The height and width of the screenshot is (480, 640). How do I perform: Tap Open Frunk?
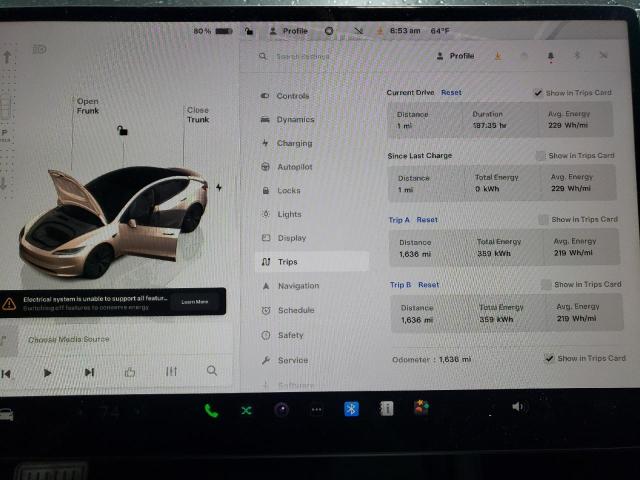pyautogui.click(x=88, y=106)
